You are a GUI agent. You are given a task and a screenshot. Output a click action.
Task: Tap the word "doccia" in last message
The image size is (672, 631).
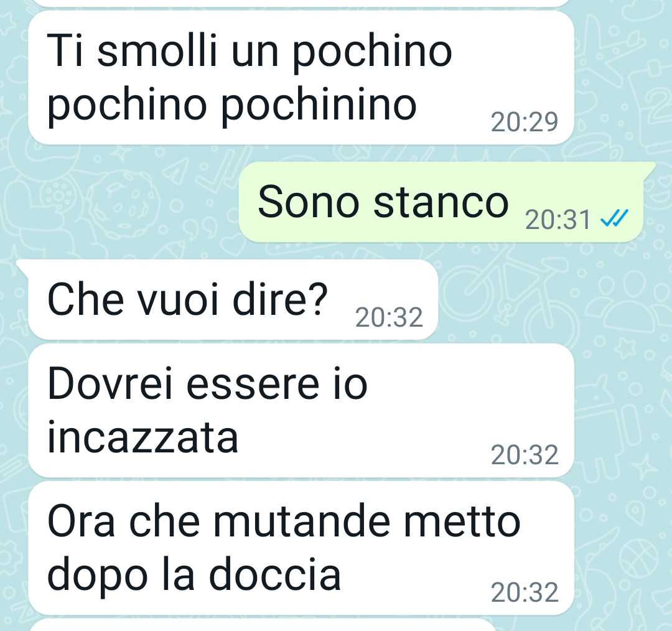(275, 574)
